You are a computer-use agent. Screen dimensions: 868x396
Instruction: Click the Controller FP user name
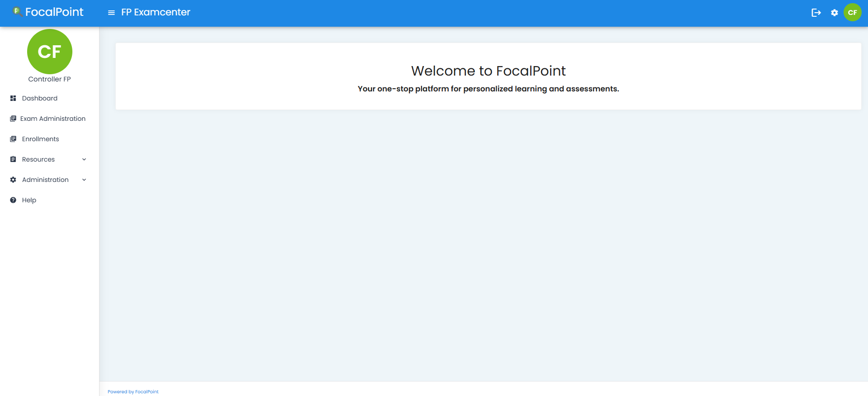[x=50, y=79]
